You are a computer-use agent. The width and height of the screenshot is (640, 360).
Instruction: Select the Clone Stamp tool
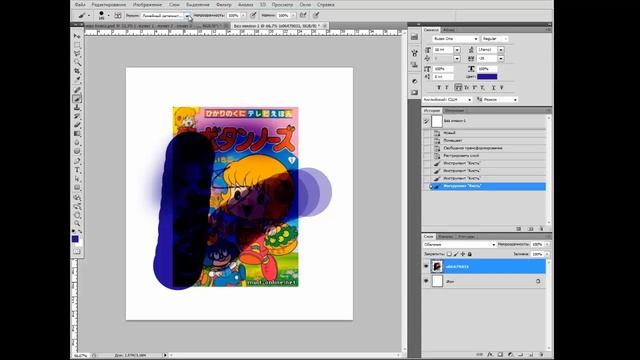77,107
